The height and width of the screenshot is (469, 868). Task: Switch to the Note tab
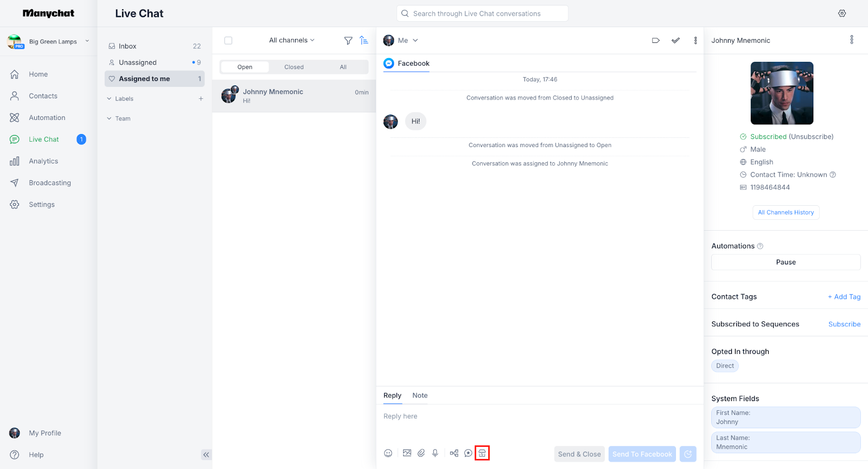click(420, 396)
